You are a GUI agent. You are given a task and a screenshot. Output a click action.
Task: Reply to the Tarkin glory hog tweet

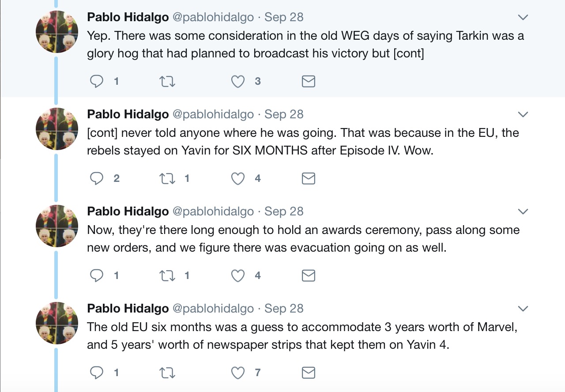click(x=97, y=81)
